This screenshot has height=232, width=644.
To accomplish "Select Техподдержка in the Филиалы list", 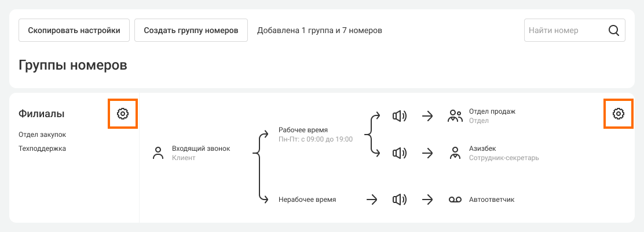I will pos(42,148).
